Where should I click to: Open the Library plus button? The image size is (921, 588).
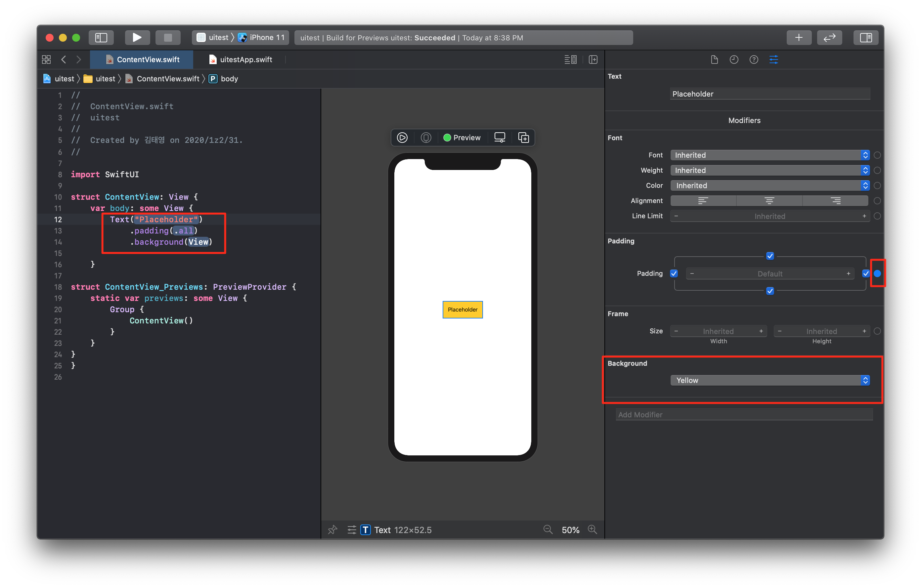(x=799, y=37)
